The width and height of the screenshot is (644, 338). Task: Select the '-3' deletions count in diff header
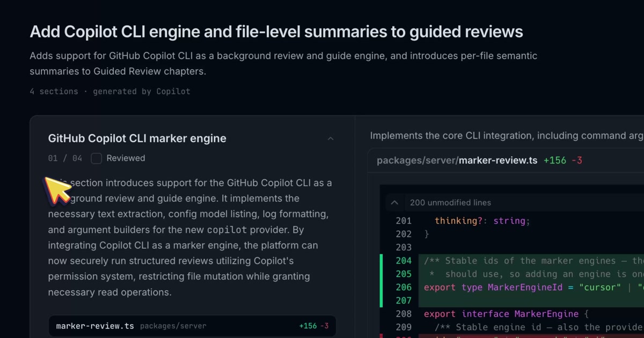click(x=577, y=160)
